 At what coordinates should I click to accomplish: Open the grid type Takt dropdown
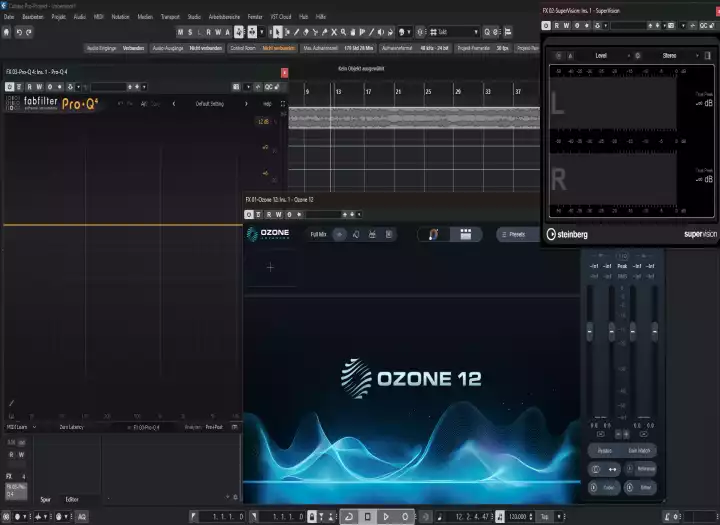455,32
